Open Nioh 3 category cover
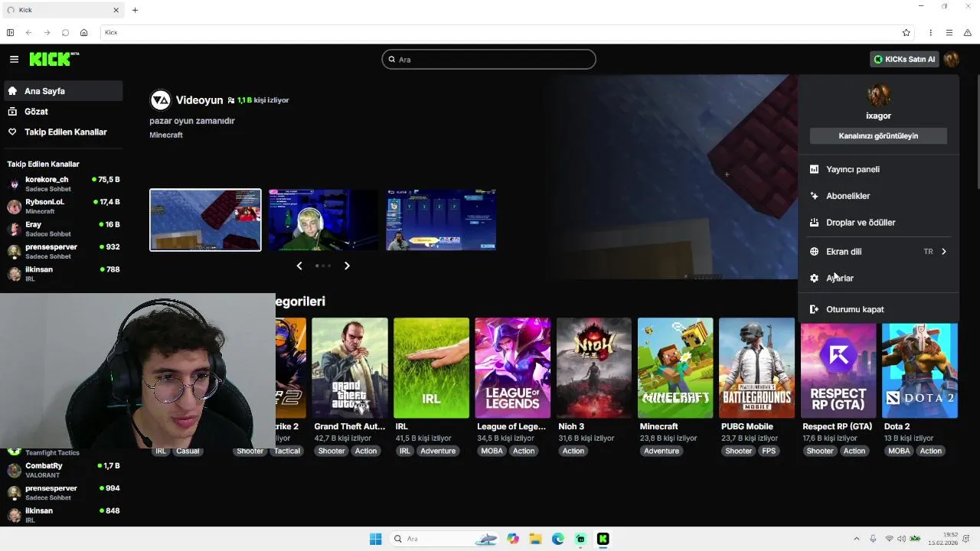 594,368
